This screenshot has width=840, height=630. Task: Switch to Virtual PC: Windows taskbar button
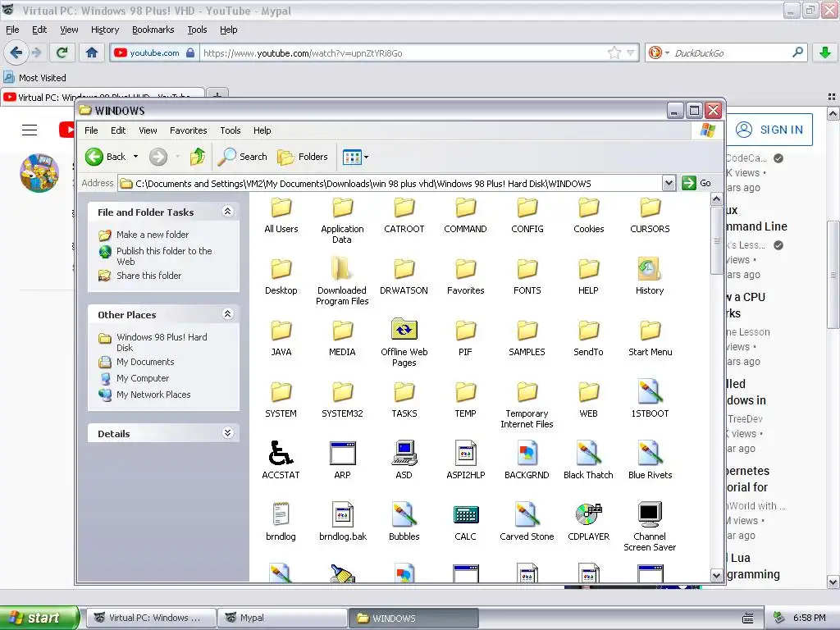coord(151,618)
